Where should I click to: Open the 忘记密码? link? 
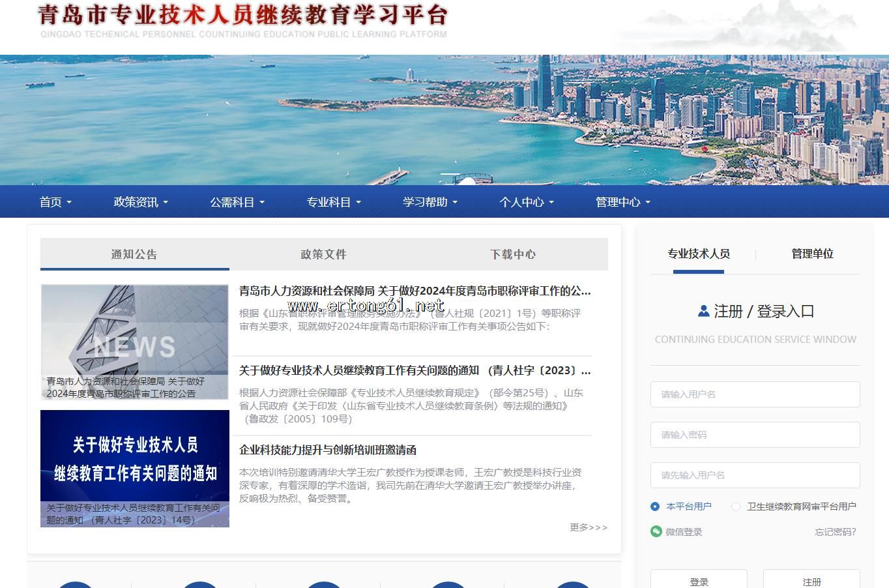(x=835, y=532)
